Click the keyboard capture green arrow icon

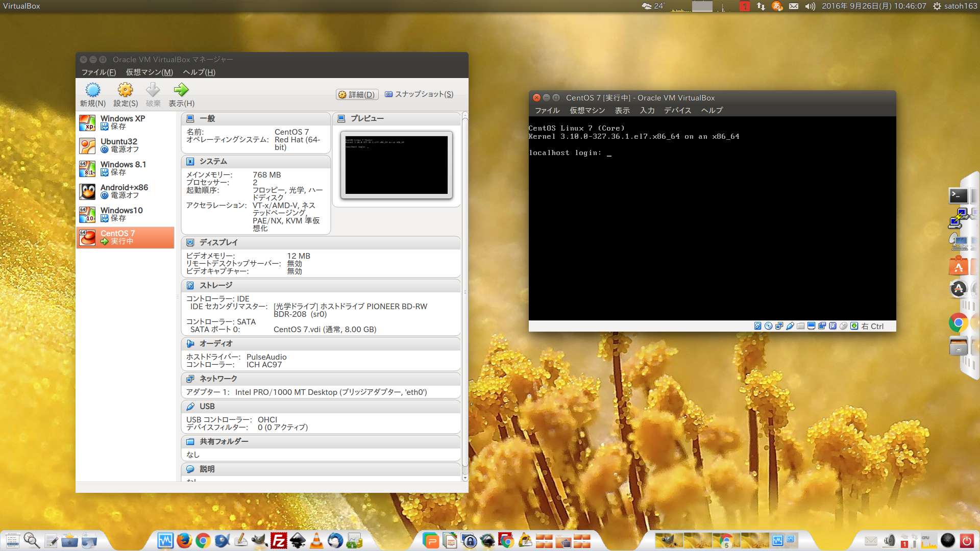point(854,326)
